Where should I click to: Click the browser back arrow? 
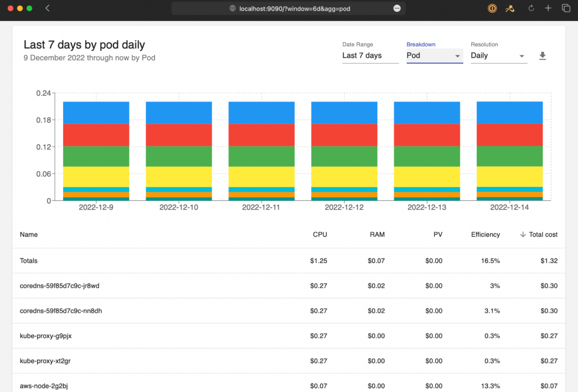(47, 8)
